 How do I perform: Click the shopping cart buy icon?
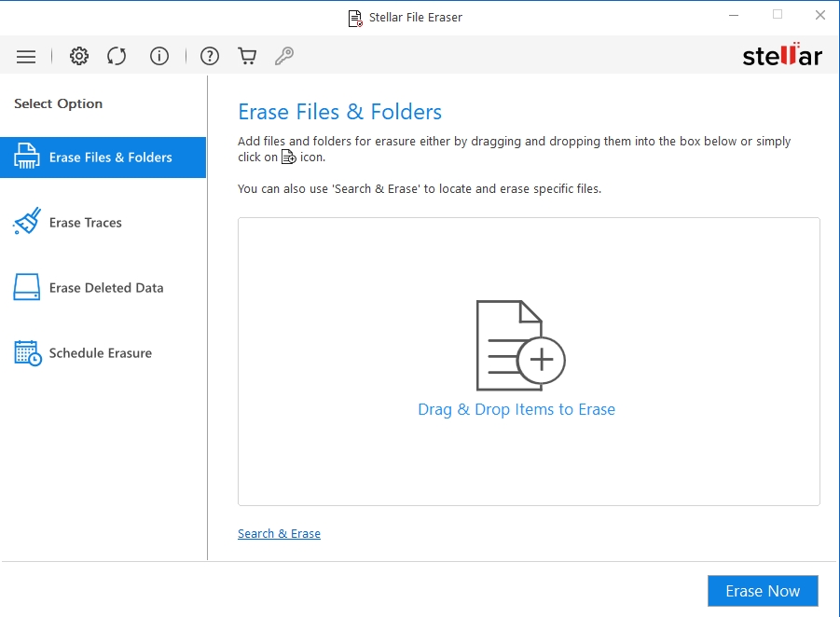247,57
